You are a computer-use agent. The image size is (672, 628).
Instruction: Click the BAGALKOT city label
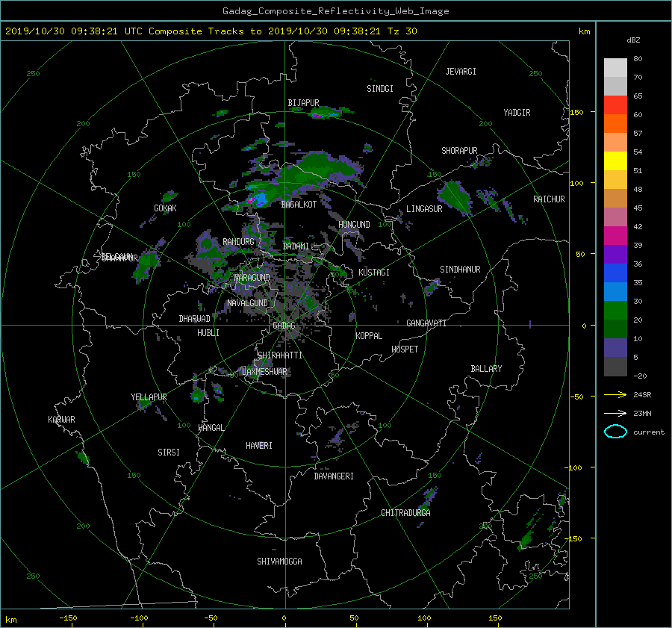(x=299, y=205)
